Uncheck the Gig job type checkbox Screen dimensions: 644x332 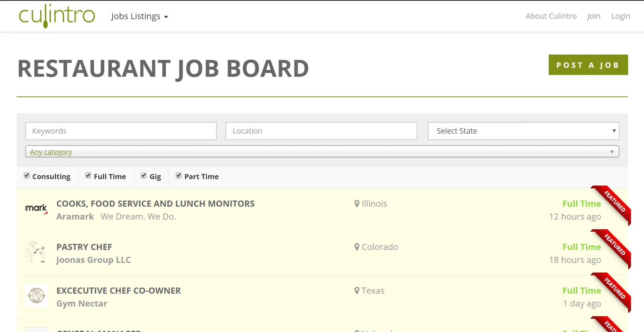(x=144, y=176)
